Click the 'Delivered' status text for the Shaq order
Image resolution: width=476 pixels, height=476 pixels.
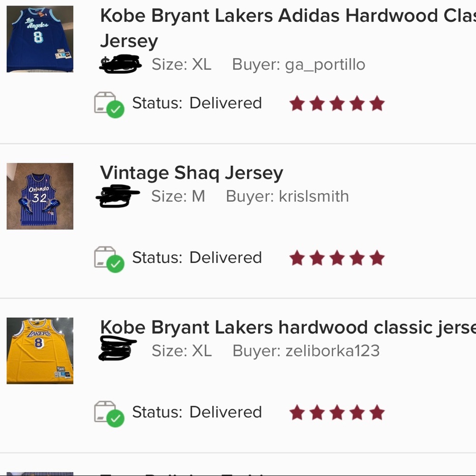pyautogui.click(x=226, y=258)
